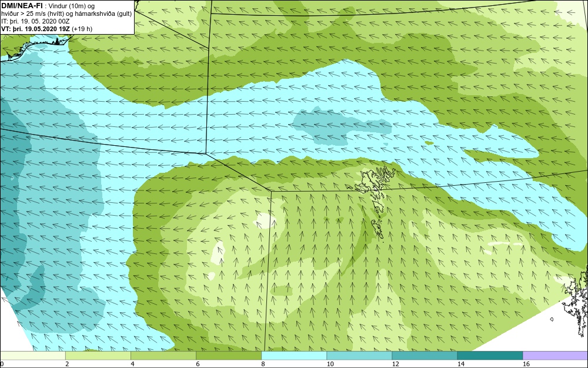Click the 10–12 m/s teal legend swatch

click(x=359, y=356)
